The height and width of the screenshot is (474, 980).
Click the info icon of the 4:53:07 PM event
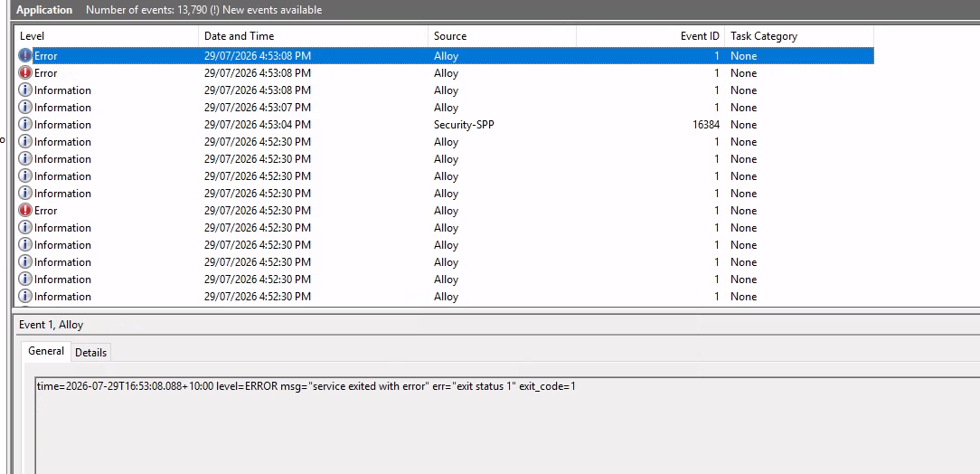[x=25, y=107]
